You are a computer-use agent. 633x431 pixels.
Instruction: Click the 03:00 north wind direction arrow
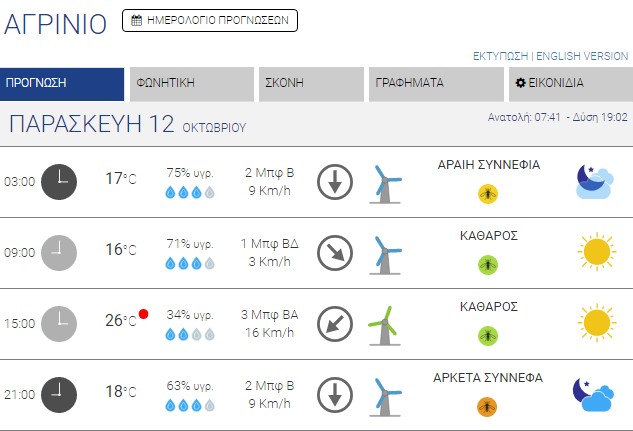click(x=335, y=183)
